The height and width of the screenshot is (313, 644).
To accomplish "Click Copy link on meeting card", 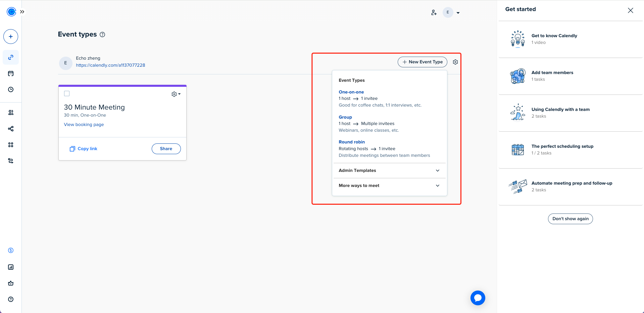I will click(x=84, y=149).
